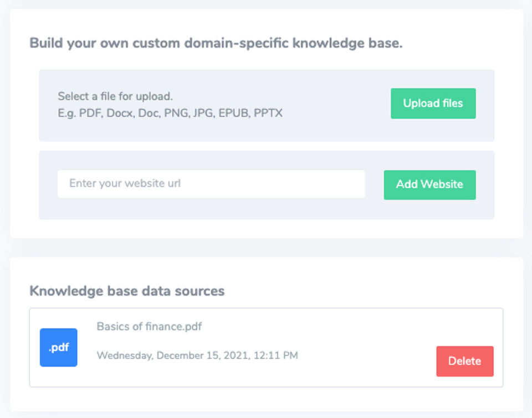This screenshot has width=532, height=418.
Task: Click the white '.pdf' label inside the blue tile
Action: [x=58, y=348]
